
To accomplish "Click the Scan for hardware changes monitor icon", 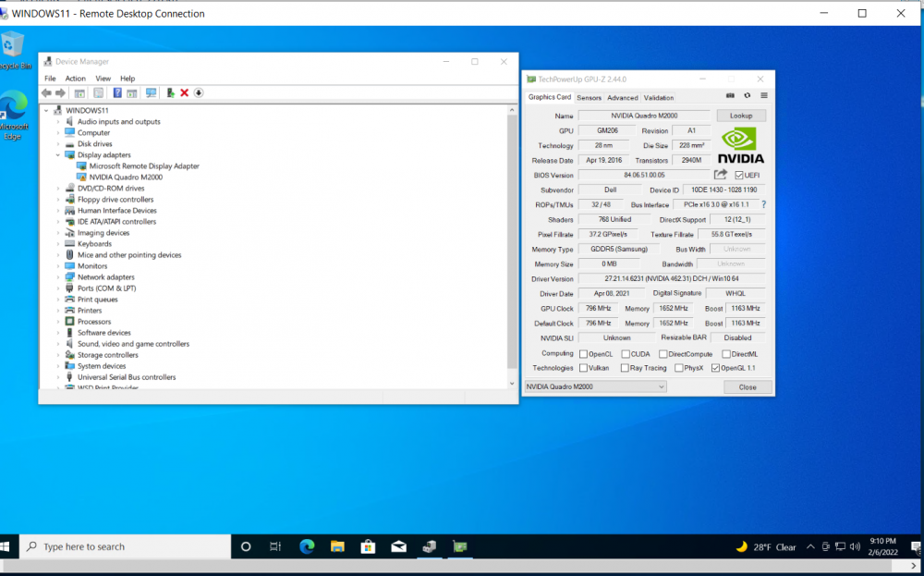I will pos(151,93).
